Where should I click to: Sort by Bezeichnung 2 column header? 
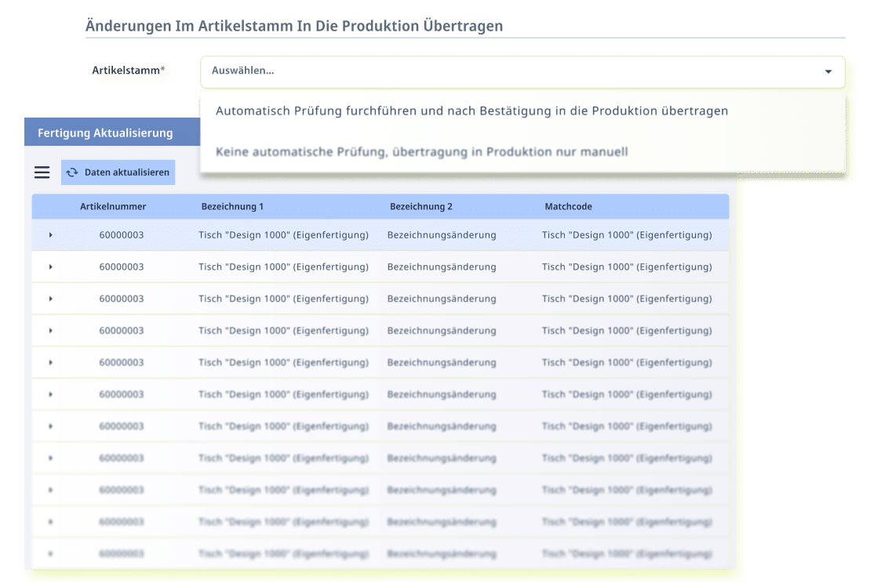(420, 206)
